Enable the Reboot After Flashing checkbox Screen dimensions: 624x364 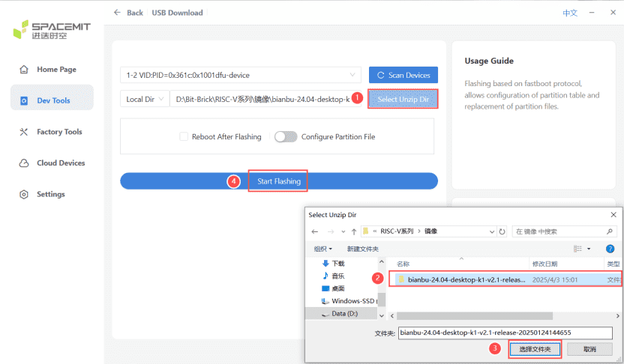[x=184, y=137]
